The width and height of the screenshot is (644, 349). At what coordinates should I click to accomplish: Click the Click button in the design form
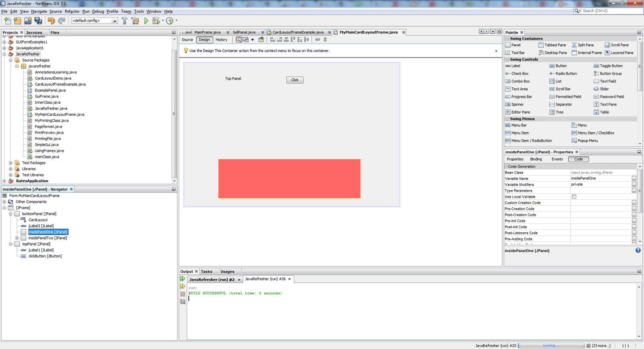click(x=295, y=80)
